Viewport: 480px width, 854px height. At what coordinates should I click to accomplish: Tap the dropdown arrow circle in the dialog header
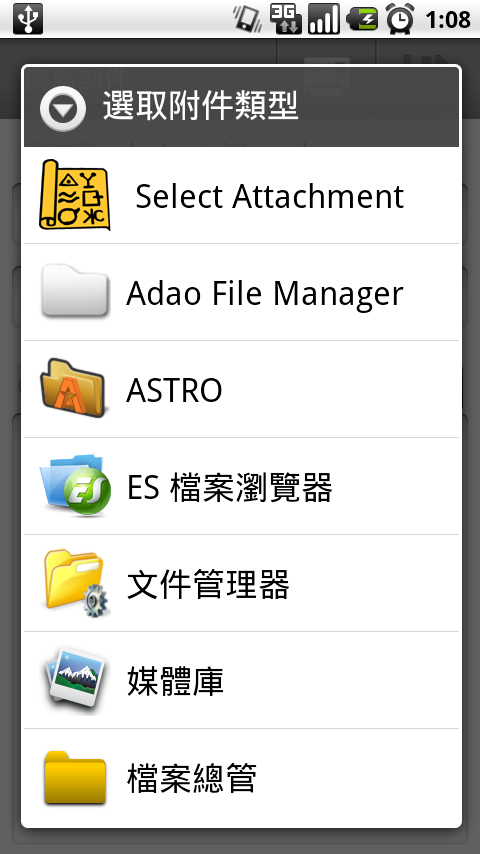coord(63,109)
